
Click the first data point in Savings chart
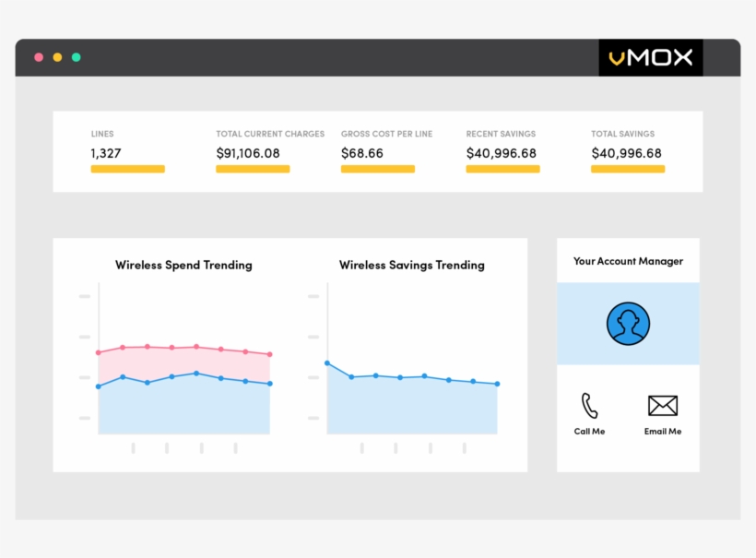(x=327, y=363)
